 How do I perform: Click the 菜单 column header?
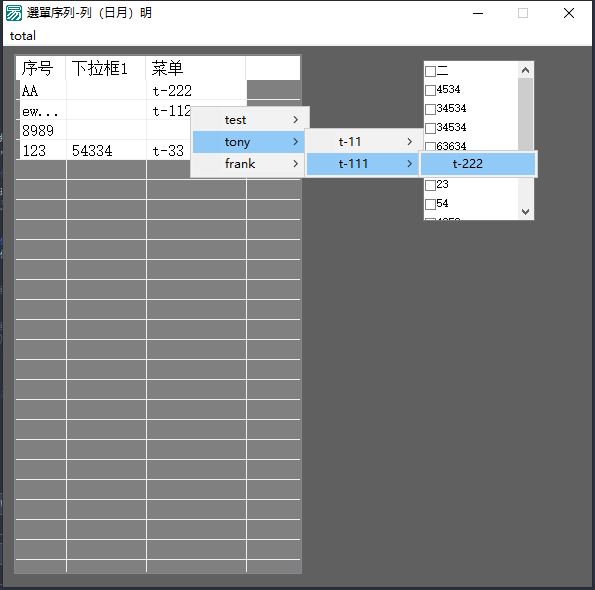click(x=196, y=68)
